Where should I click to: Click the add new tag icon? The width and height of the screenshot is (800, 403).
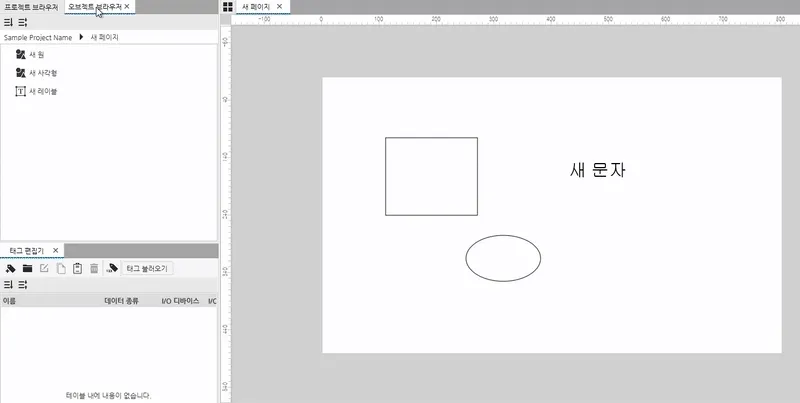click(10, 268)
